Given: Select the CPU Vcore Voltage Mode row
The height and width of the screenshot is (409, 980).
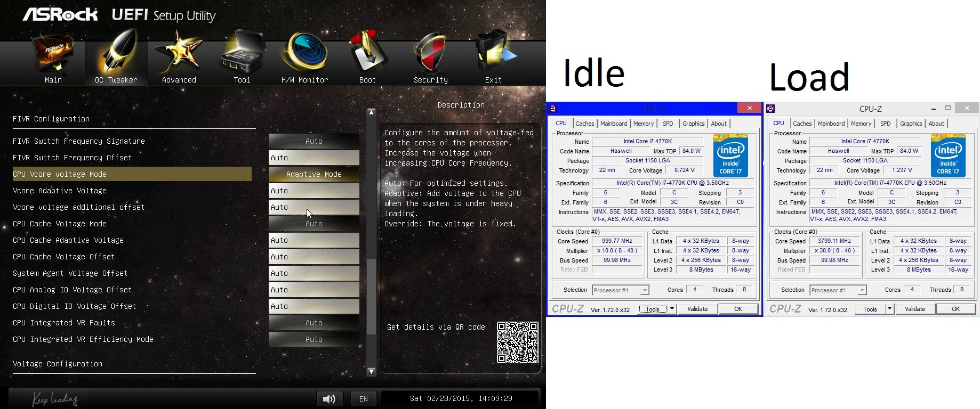Looking at the screenshot, I should point(132,174).
